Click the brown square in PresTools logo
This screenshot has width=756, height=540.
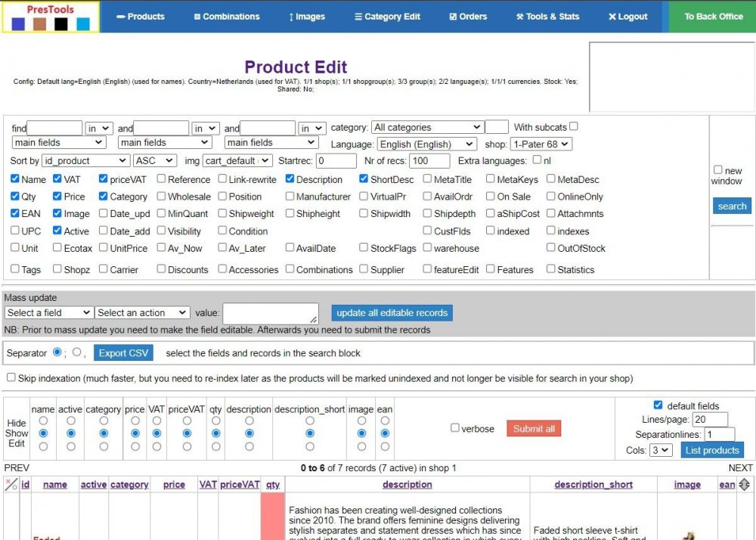coord(39,23)
